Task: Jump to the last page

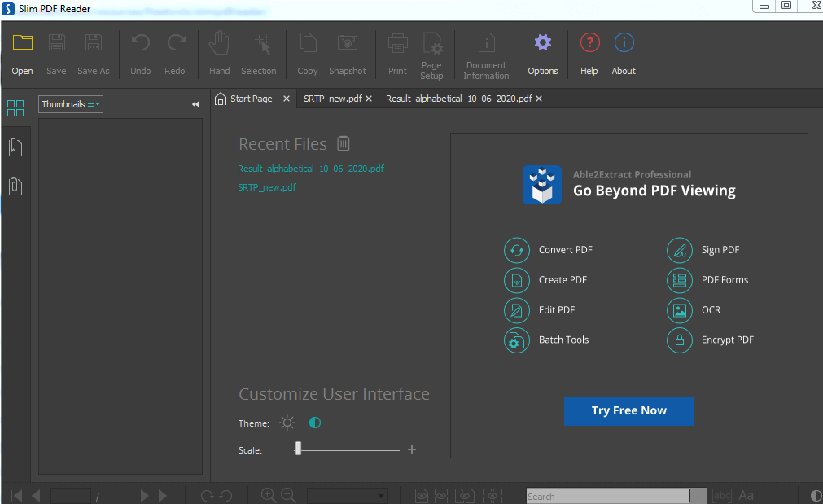Action: click(164, 496)
